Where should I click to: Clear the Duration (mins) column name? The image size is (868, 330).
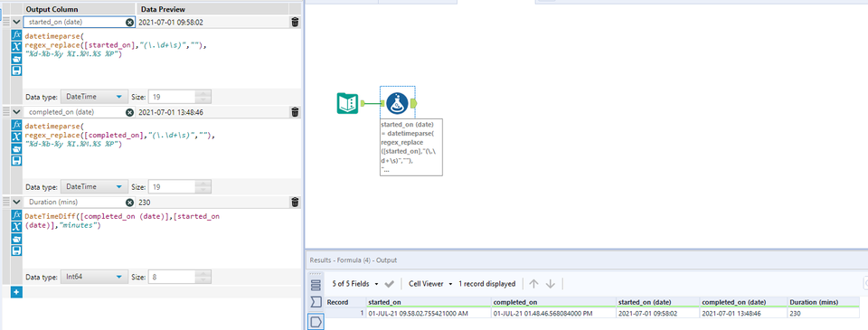tap(129, 203)
